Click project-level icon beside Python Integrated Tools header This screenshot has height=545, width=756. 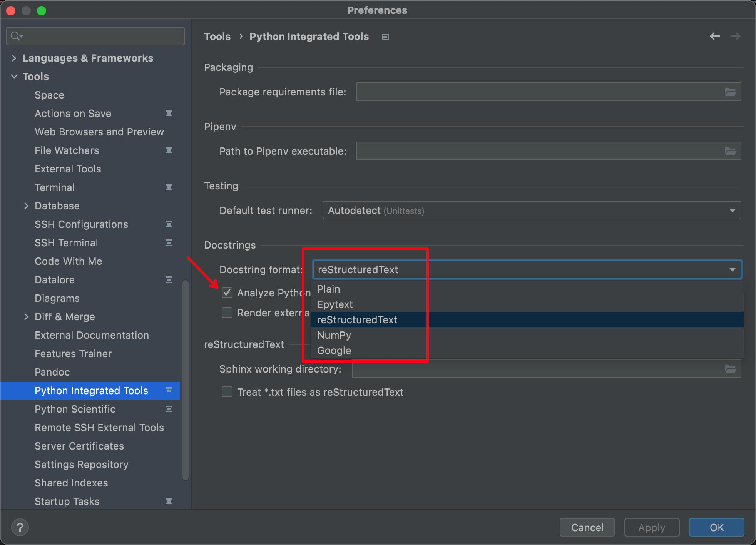pyautogui.click(x=385, y=37)
